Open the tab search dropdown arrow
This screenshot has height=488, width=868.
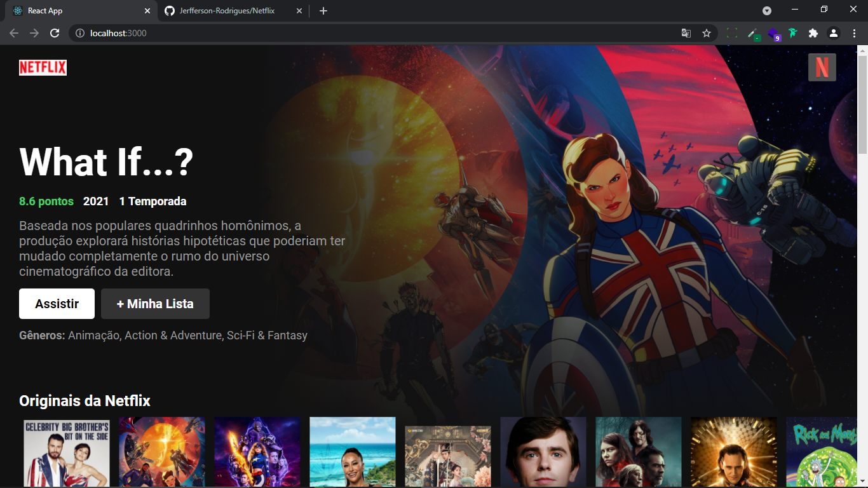767,11
